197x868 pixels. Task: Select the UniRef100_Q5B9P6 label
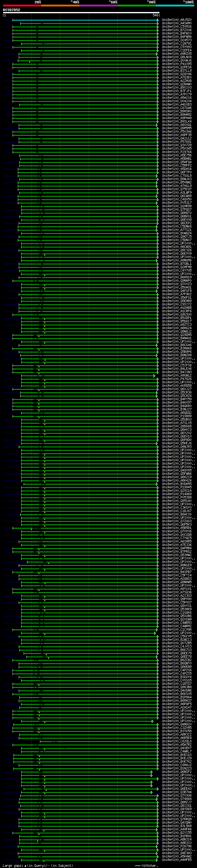[177, 352]
